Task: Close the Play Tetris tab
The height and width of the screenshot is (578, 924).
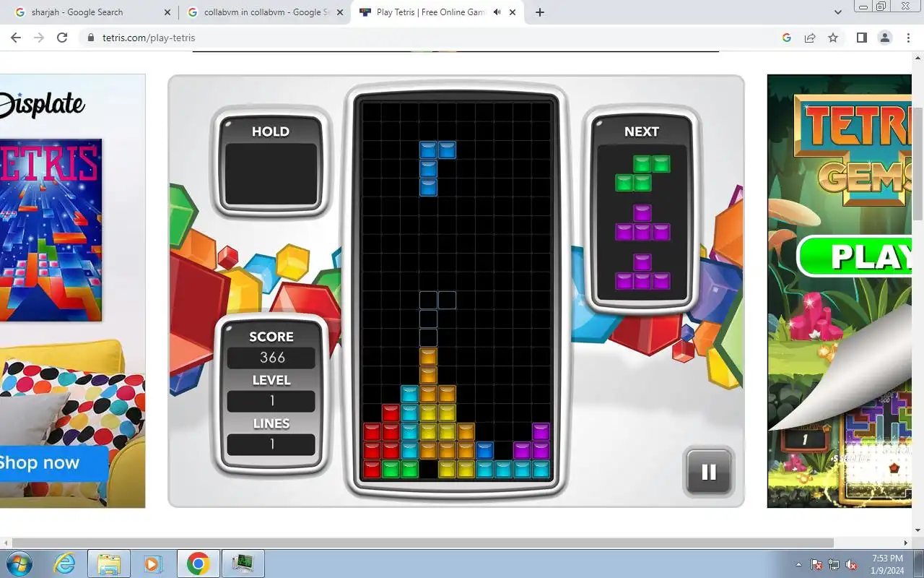Action: tap(512, 12)
